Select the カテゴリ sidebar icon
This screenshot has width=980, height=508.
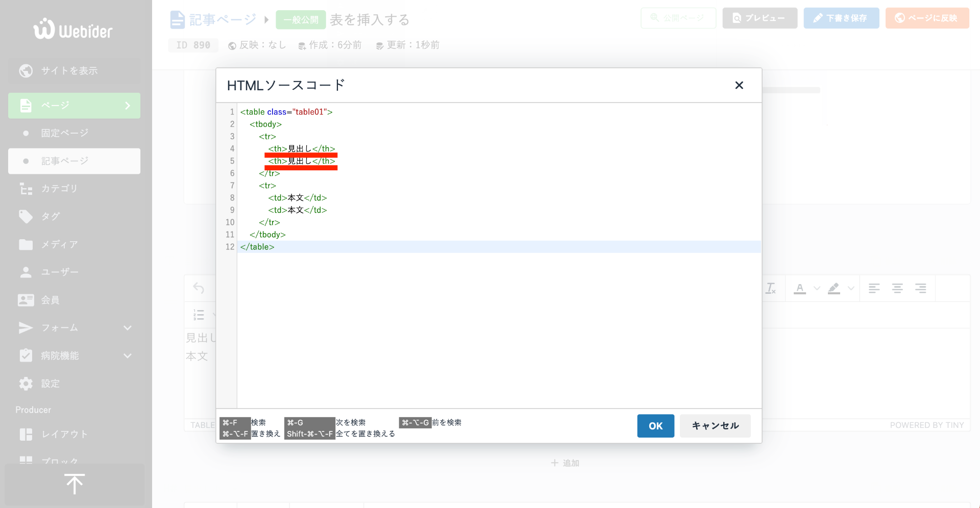coord(26,188)
